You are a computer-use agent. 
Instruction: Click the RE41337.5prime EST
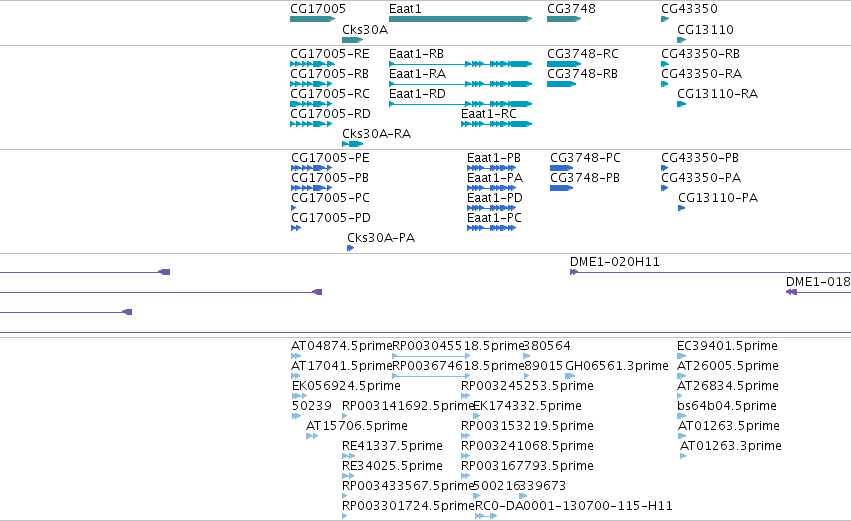(x=348, y=456)
